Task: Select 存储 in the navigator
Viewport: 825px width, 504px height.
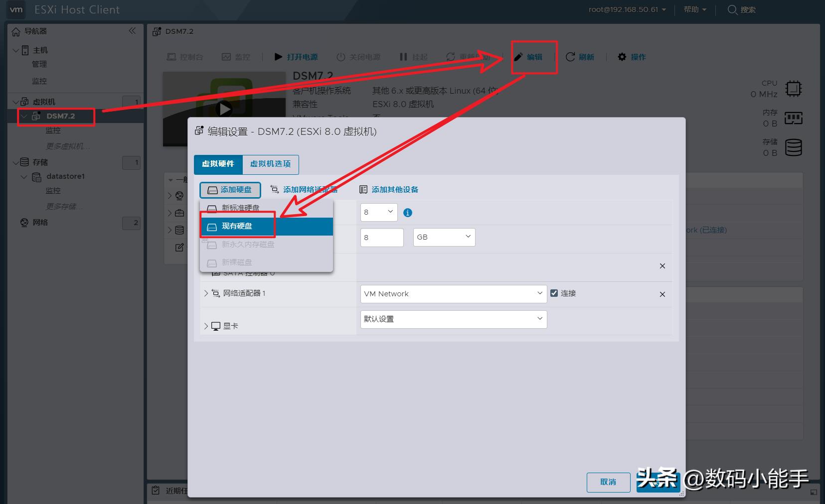Action: (40, 162)
